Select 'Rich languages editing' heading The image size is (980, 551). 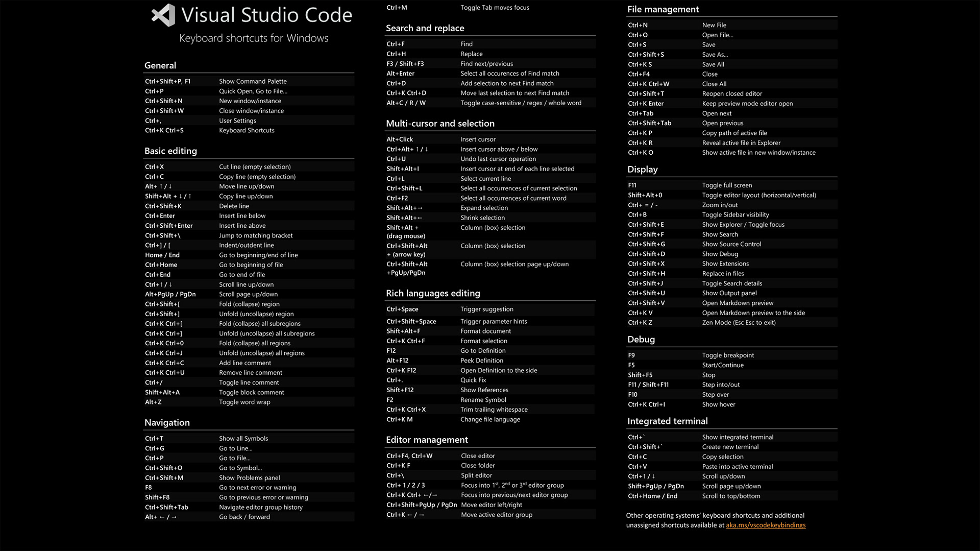pyautogui.click(x=433, y=294)
